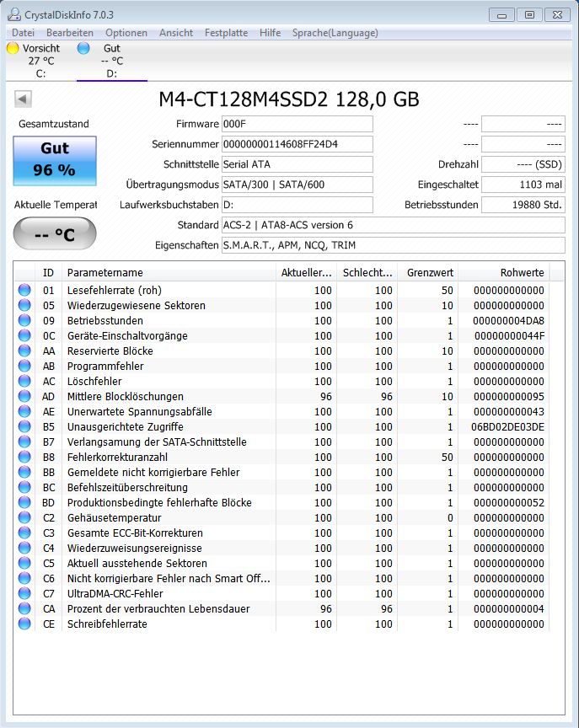Click disk title M4-CT128M4SSD2 128,0 GB
579x728 pixels.
pos(289,99)
